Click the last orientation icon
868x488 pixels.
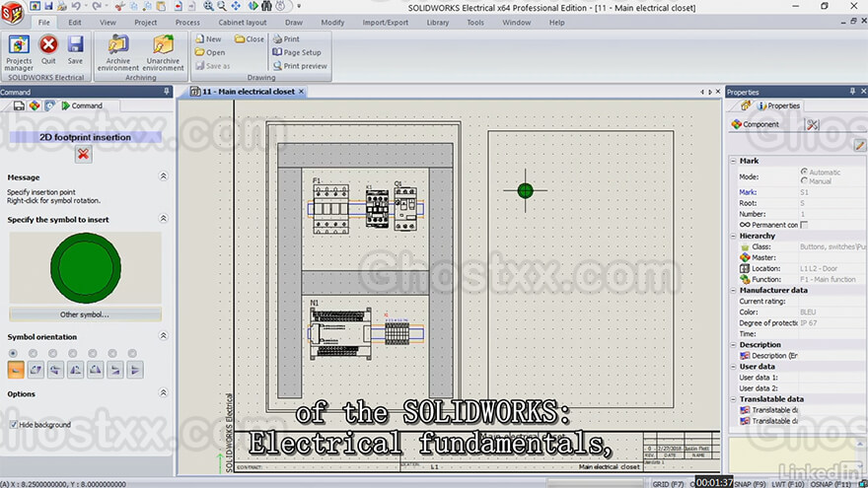pyautogui.click(x=135, y=370)
